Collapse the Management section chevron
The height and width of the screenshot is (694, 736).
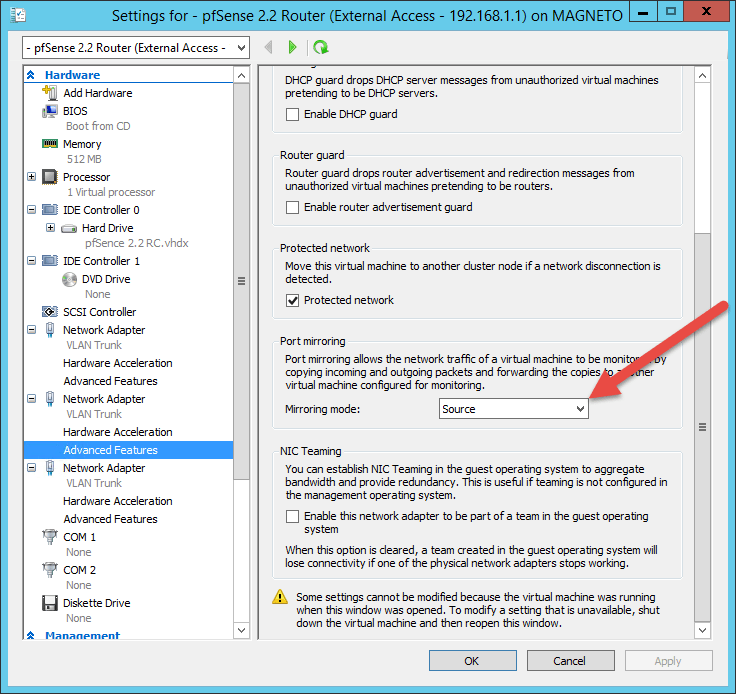click(x=31, y=635)
